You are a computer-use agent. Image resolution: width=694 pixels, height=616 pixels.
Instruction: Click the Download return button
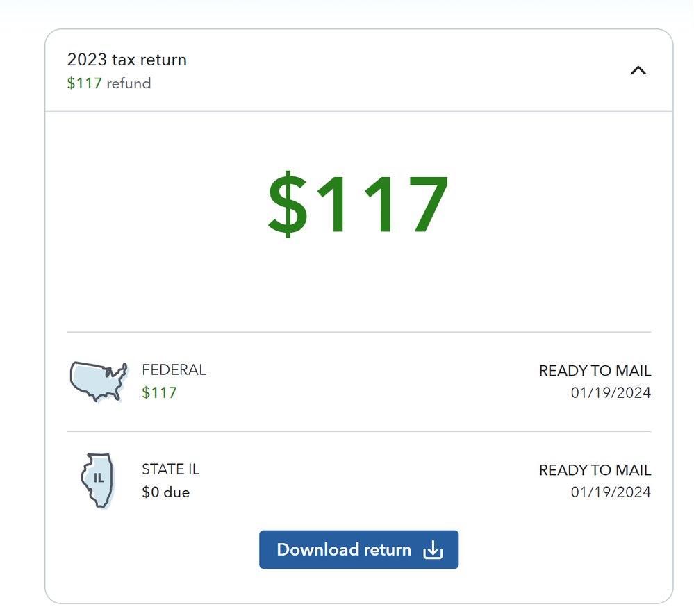358,549
